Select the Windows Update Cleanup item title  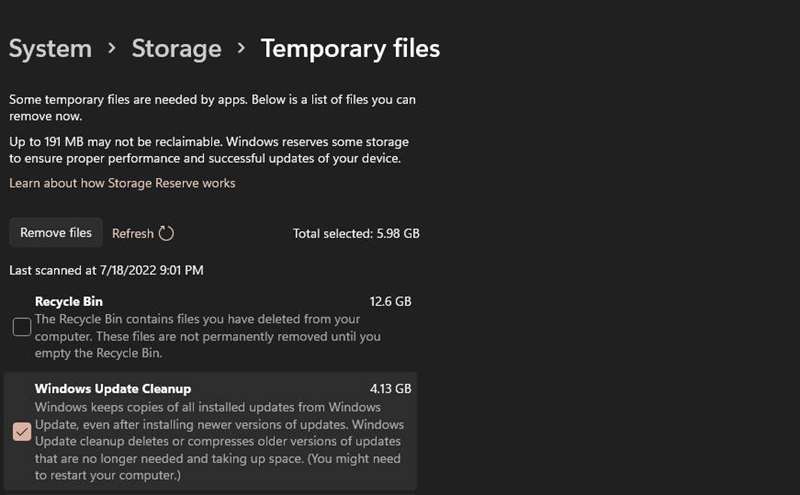113,389
